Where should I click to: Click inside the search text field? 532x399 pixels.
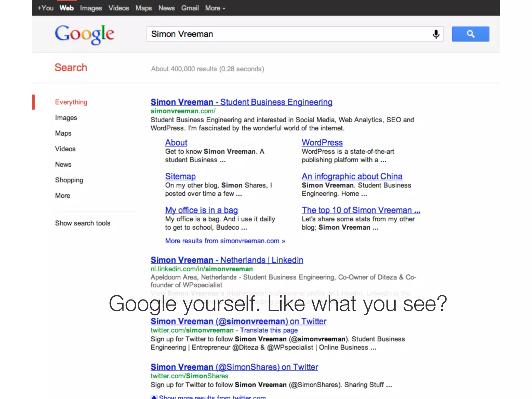[x=286, y=34]
